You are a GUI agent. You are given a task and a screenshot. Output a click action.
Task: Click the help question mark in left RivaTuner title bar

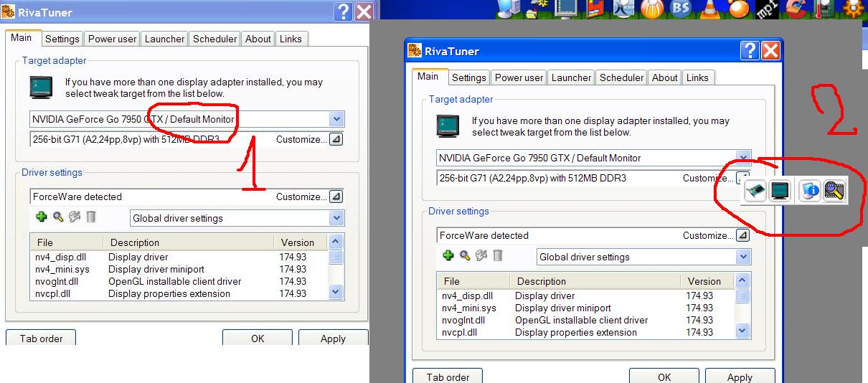[x=344, y=11]
